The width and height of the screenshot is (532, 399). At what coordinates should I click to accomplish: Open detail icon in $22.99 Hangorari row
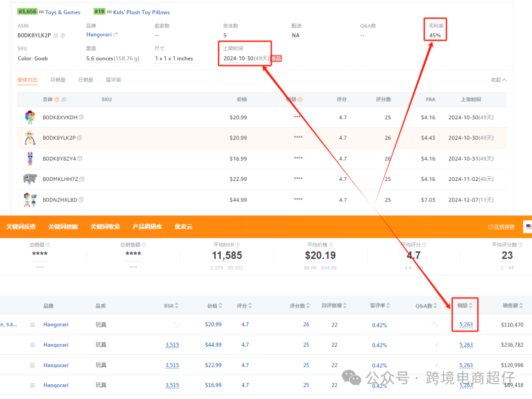tap(33, 366)
